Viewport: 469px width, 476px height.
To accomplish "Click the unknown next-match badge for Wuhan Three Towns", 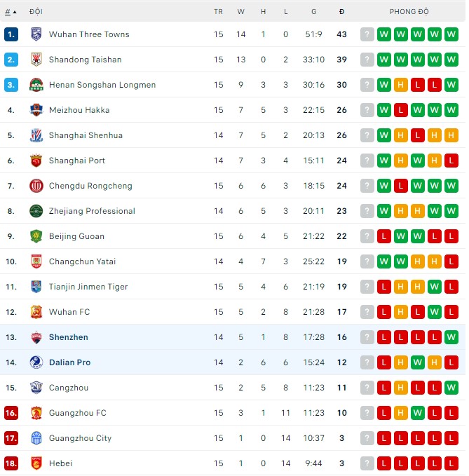I will (367, 34).
